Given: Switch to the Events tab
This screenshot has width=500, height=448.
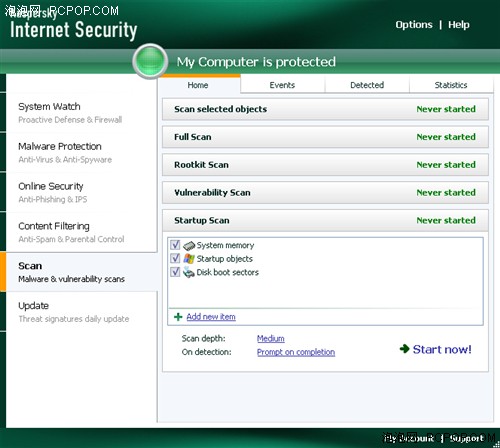Looking at the screenshot, I should pos(282,85).
